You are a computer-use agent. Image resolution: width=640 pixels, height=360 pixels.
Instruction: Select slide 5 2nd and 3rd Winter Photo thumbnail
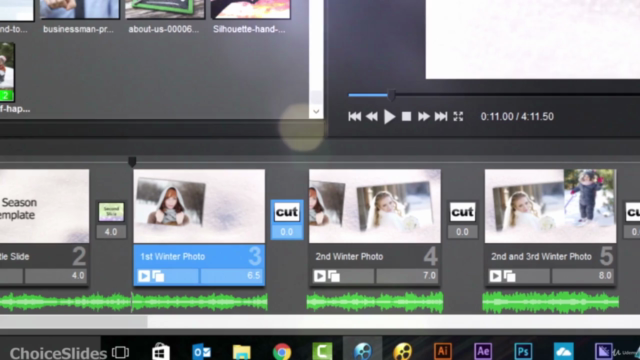click(x=550, y=206)
